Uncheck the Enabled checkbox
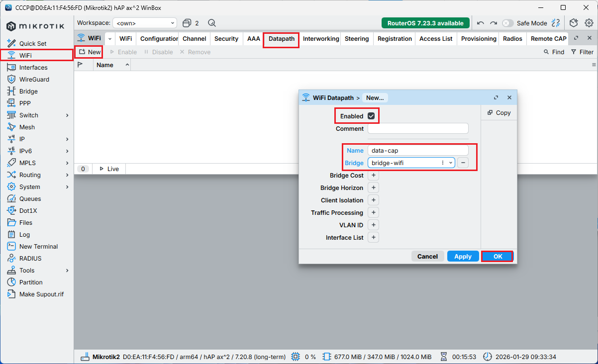The width and height of the screenshot is (598, 364). pyautogui.click(x=371, y=116)
